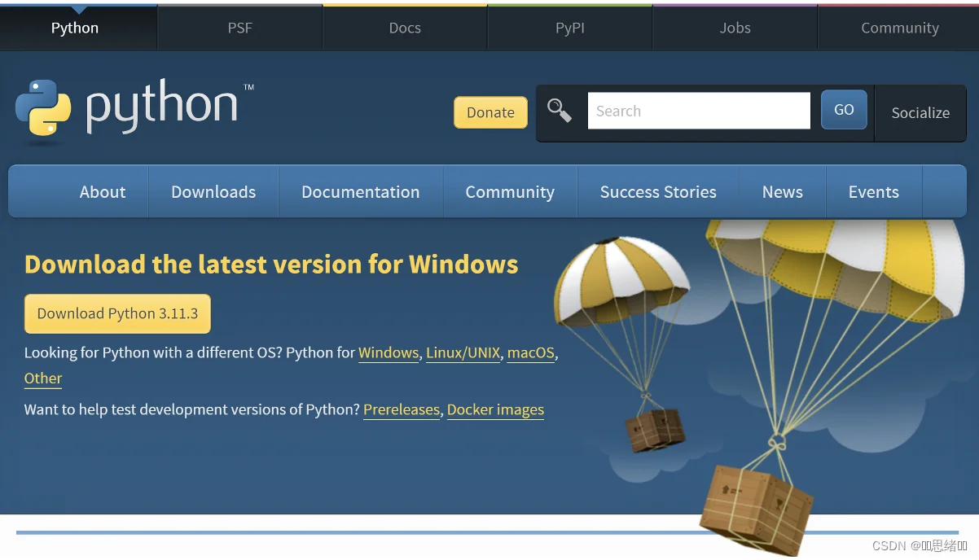This screenshot has height=560, width=979.
Task: Click the Prereleases link
Action: click(x=401, y=409)
